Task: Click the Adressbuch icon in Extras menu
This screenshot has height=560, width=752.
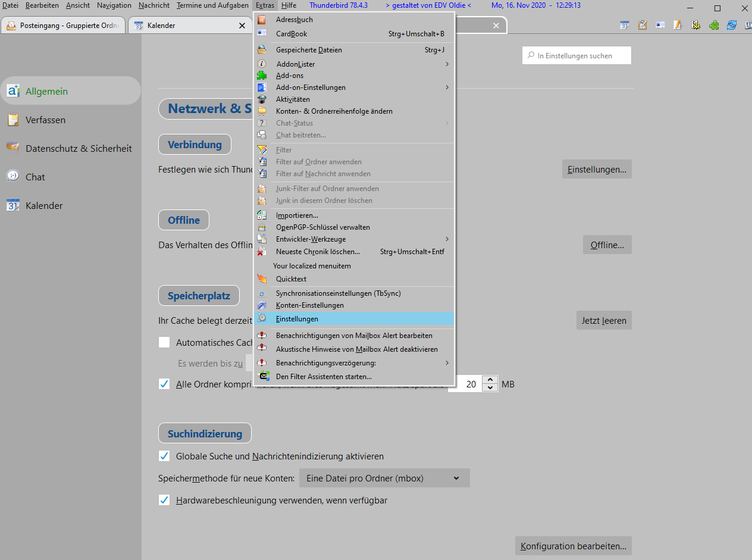Action: [x=262, y=20]
